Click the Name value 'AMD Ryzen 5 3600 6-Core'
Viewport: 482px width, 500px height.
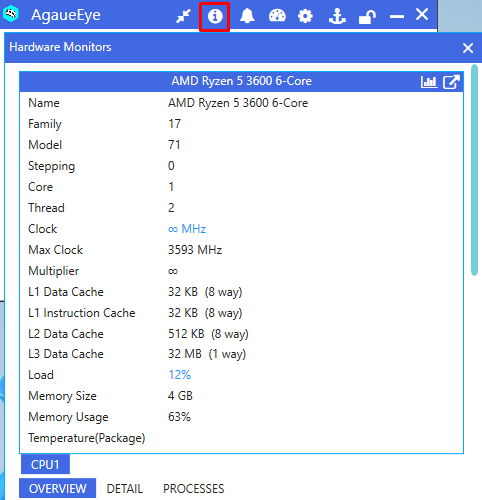click(x=238, y=103)
